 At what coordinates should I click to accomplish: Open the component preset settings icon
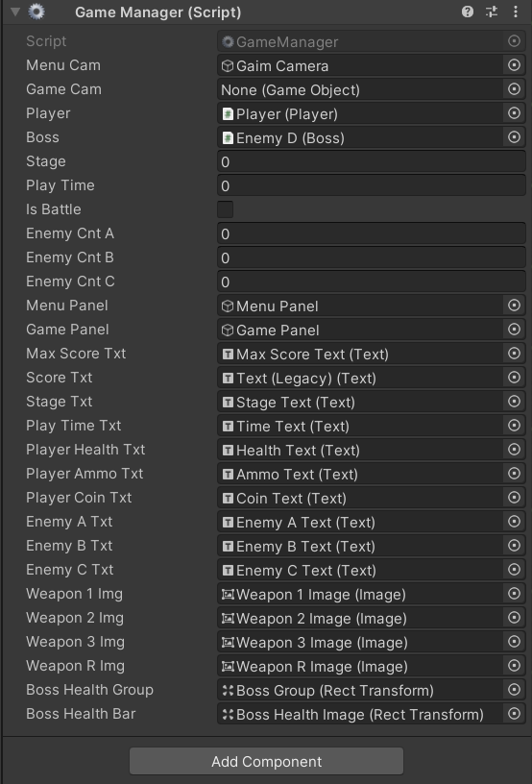click(x=492, y=12)
